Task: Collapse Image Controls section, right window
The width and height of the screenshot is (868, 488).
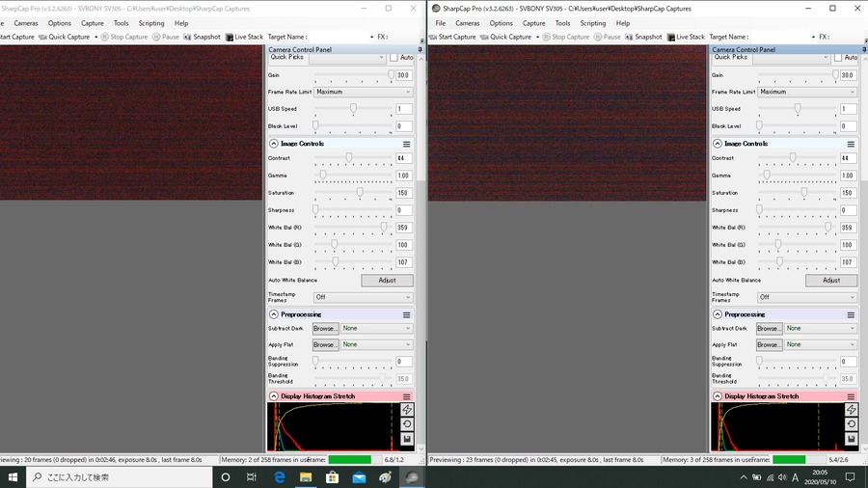Action: [x=718, y=144]
